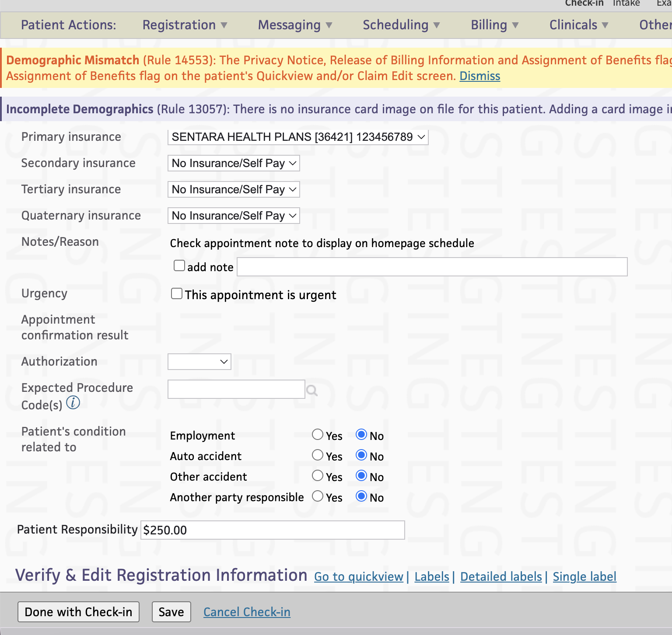This screenshot has height=635, width=672.
Task: Enable the add note checkbox
Action: [179, 265]
